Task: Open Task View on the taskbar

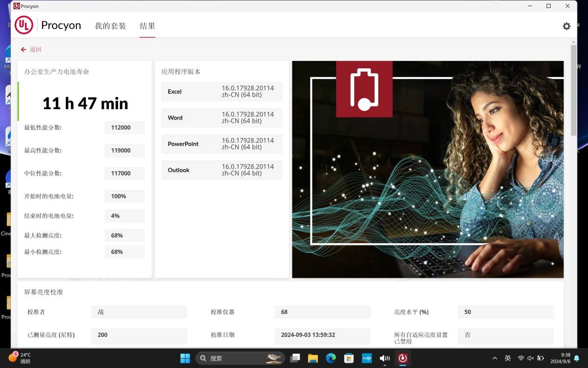Action: 295,358
